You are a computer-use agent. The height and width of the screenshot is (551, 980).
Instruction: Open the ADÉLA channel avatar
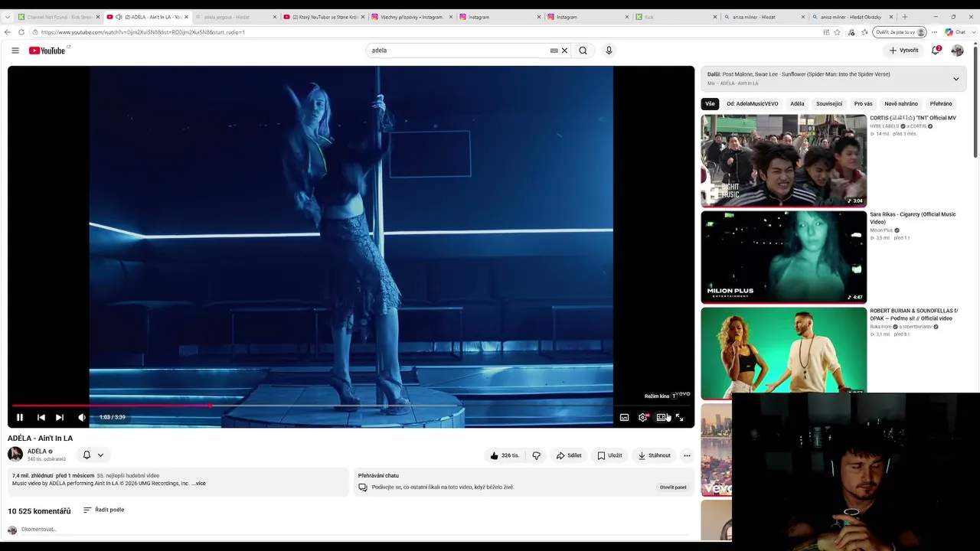[15, 455]
